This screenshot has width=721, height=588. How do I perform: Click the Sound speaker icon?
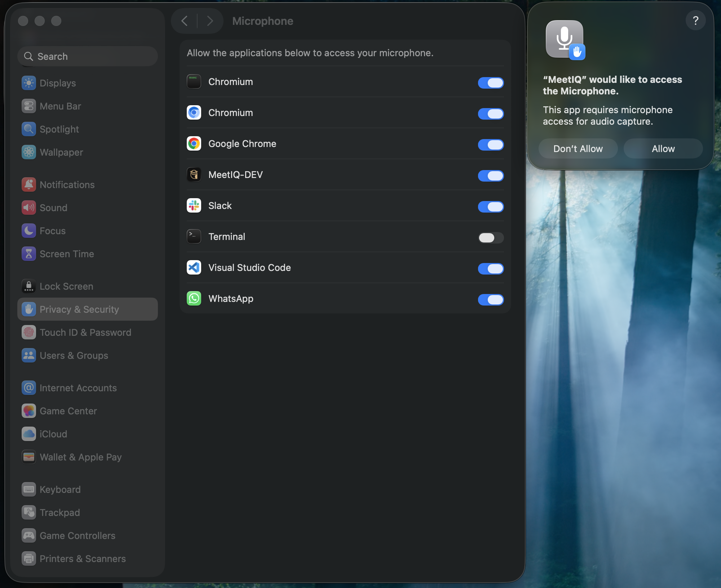coord(29,208)
